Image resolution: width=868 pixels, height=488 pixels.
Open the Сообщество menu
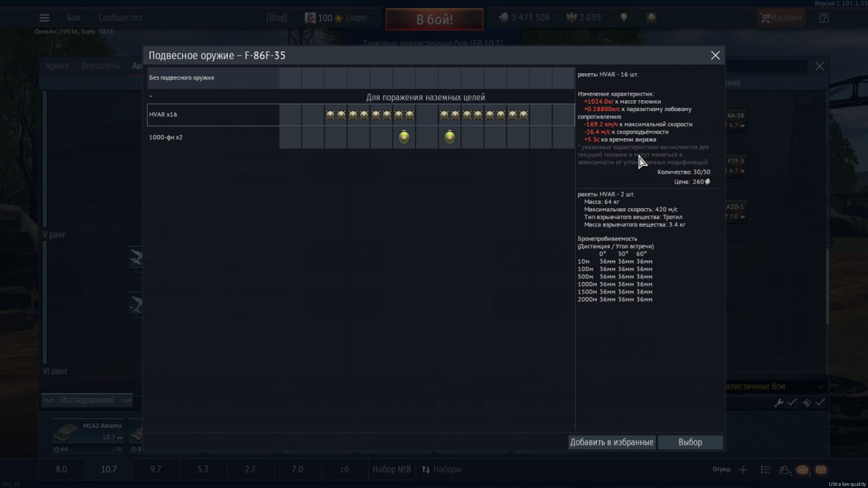click(x=120, y=18)
